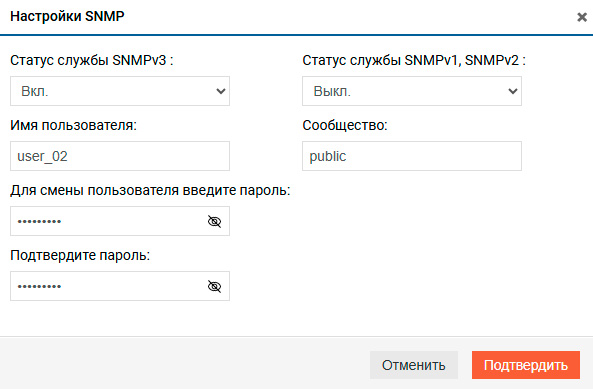Viewport: 593px width, 389px height.
Task: Click the Отменить button
Action: pyautogui.click(x=414, y=365)
